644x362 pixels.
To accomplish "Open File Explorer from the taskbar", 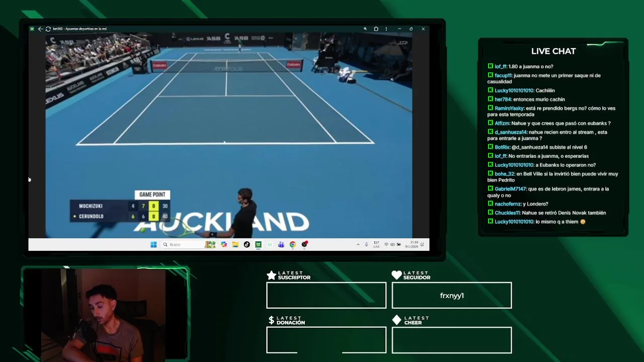I will click(x=235, y=244).
